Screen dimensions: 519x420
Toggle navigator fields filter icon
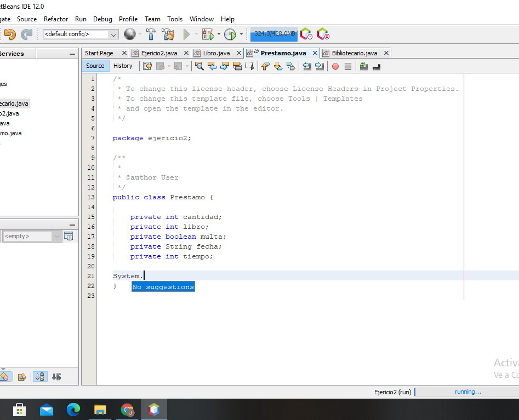click(x=4, y=376)
